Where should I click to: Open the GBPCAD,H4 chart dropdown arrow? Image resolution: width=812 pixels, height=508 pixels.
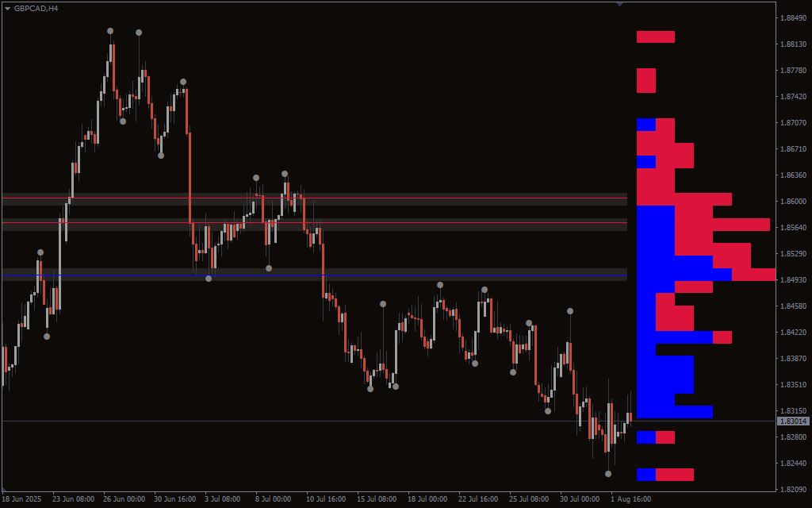pyautogui.click(x=8, y=8)
